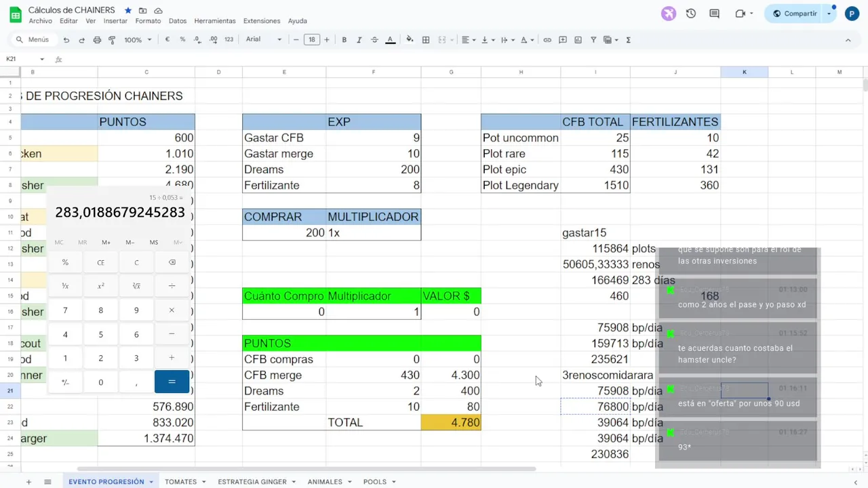This screenshot has width=868, height=488.
Task: Click the font size field
Action: coord(311,40)
